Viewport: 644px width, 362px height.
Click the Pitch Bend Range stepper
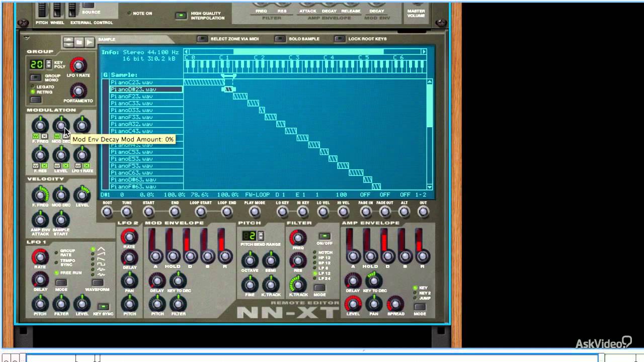(x=261, y=235)
